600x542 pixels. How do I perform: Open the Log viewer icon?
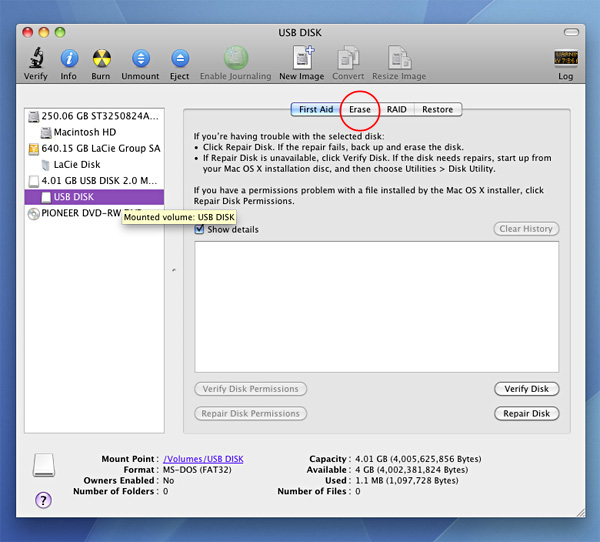click(566, 59)
